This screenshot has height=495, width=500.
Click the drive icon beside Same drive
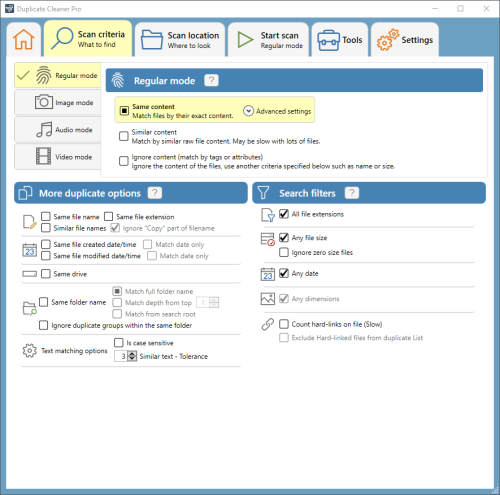click(30, 274)
